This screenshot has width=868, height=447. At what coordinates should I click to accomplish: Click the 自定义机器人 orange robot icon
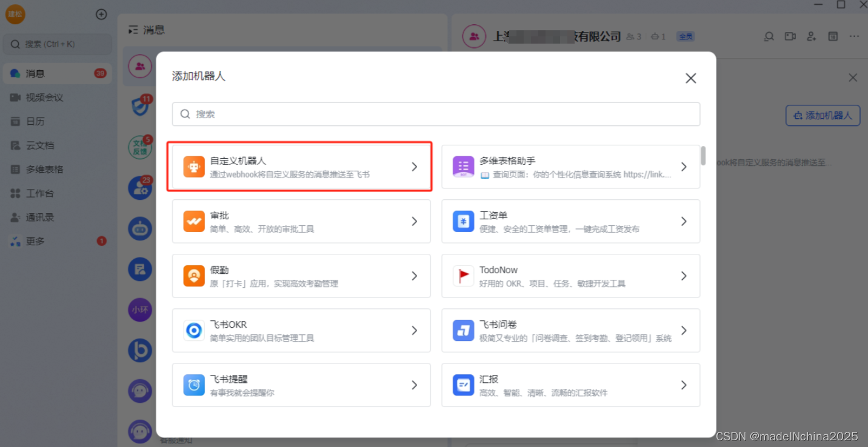[x=194, y=167]
